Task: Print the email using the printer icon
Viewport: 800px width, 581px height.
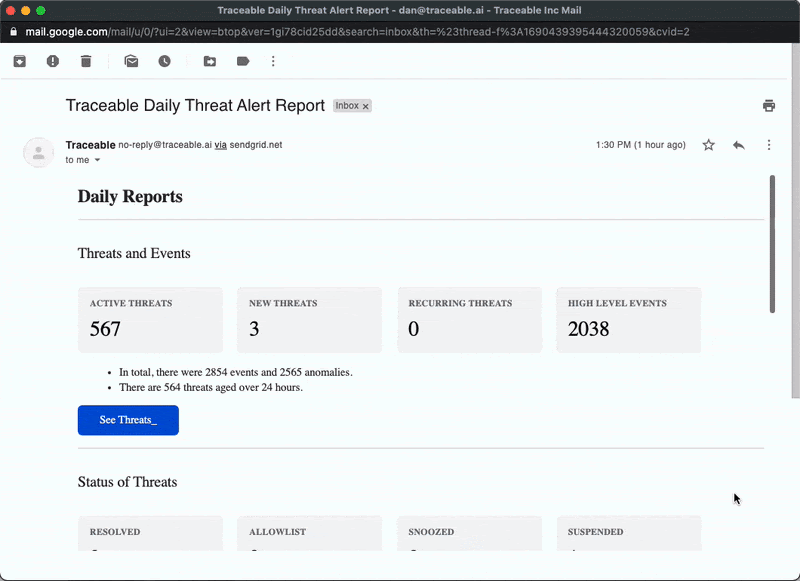Action: click(x=768, y=106)
